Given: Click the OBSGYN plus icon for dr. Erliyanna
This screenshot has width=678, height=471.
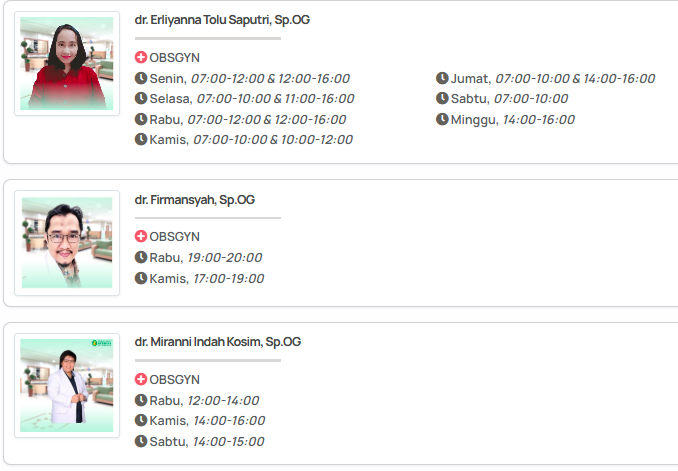Looking at the screenshot, I should coord(141,58).
